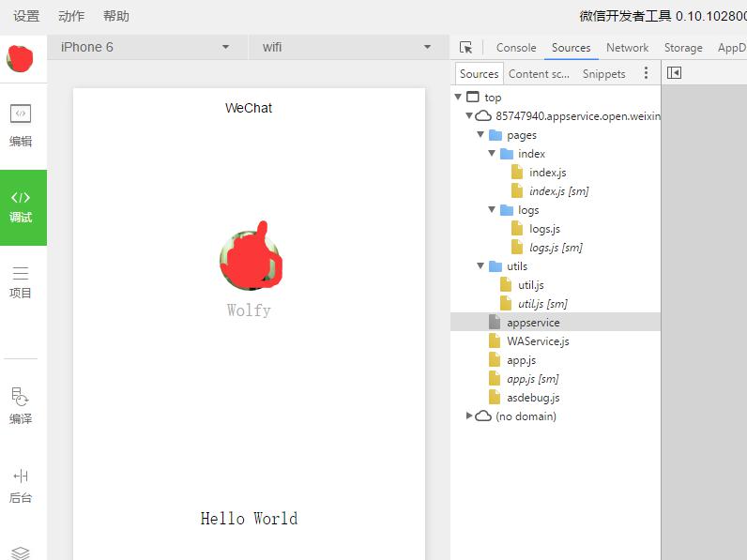The height and width of the screenshot is (560, 747).
Task: Open the three-dot more tabs menu
Action: pyautogui.click(x=646, y=73)
